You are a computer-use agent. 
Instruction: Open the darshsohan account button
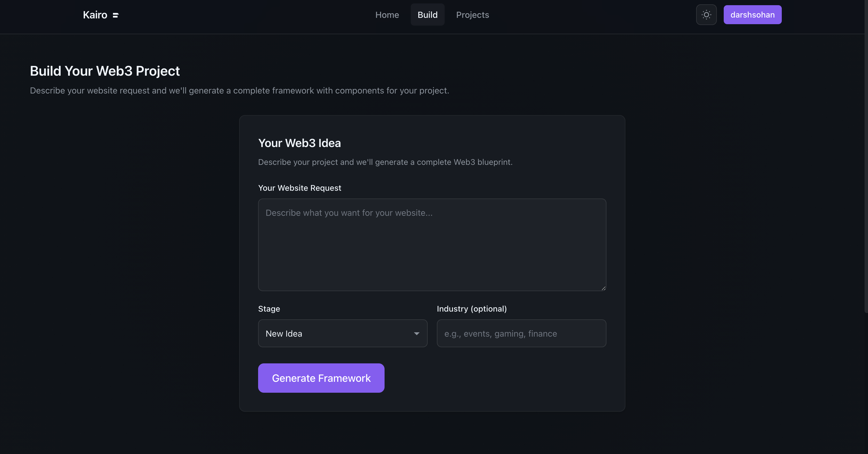pos(752,15)
